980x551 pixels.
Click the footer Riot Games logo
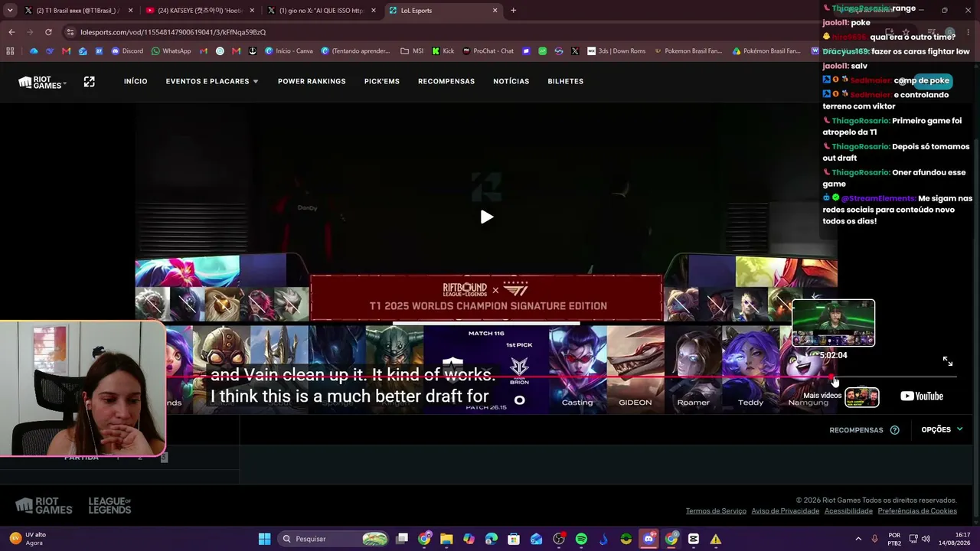point(44,506)
